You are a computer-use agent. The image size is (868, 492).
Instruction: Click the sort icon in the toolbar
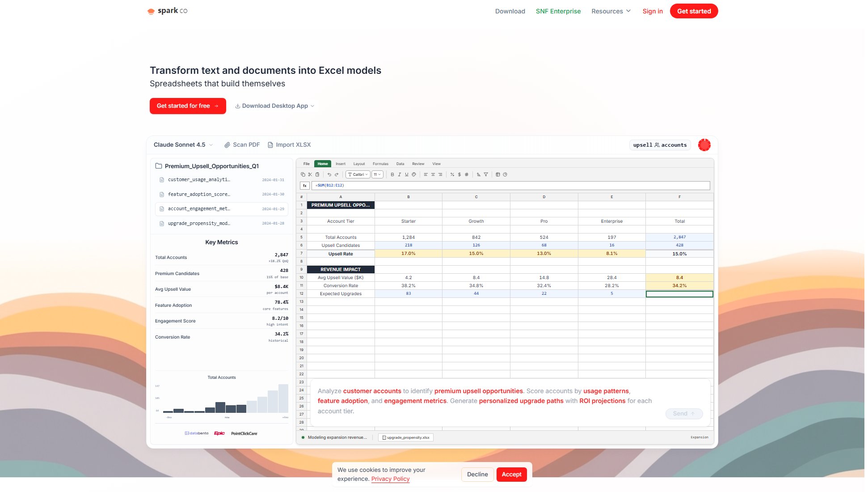click(x=479, y=174)
